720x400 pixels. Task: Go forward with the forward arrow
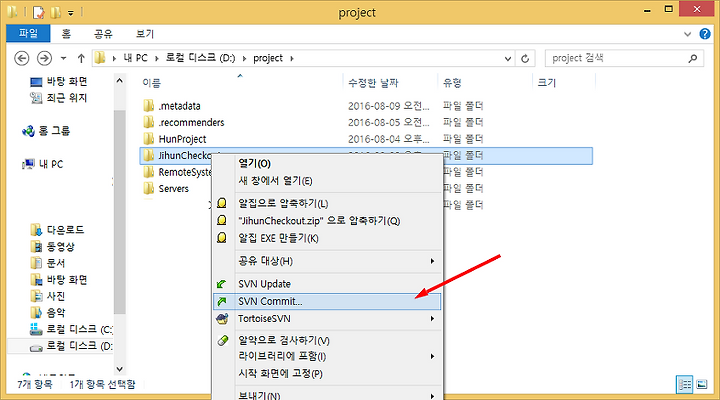(44, 58)
